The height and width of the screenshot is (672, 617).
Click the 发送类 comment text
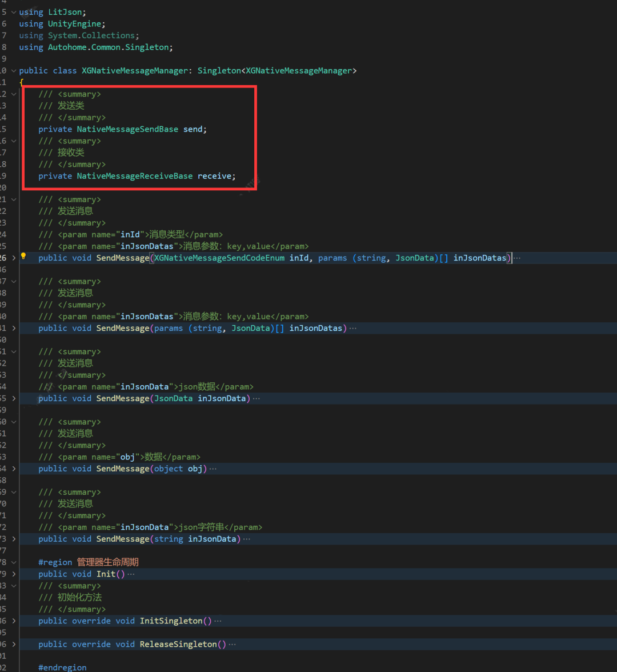(71, 105)
